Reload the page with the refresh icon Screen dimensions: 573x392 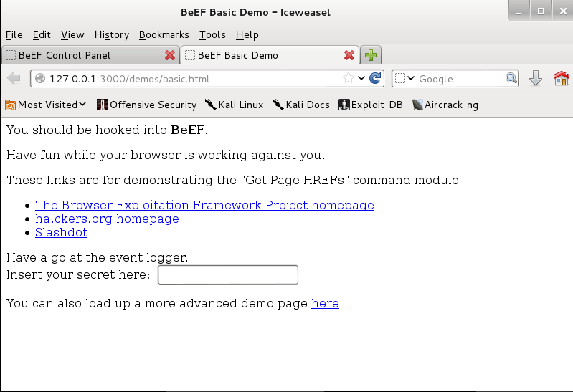pos(375,78)
